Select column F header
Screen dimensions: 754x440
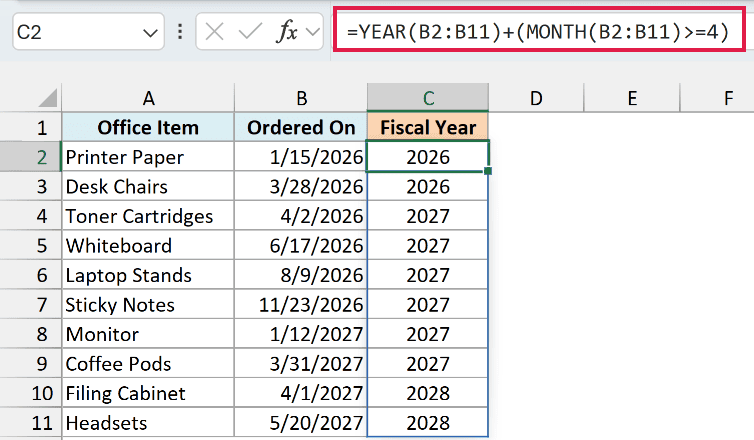(717, 98)
